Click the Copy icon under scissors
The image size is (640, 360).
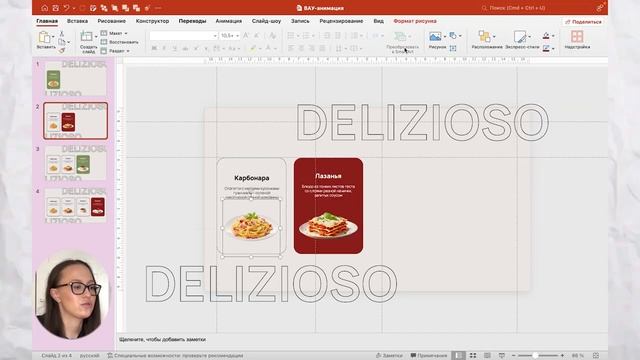pyautogui.click(x=62, y=42)
